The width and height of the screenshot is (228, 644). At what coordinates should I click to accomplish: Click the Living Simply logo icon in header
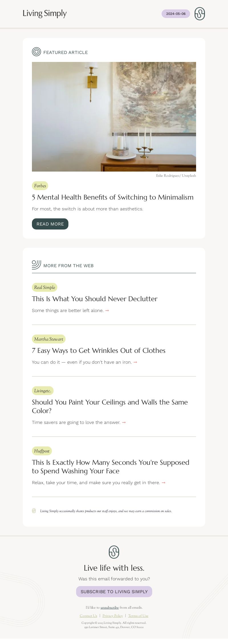click(199, 14)
